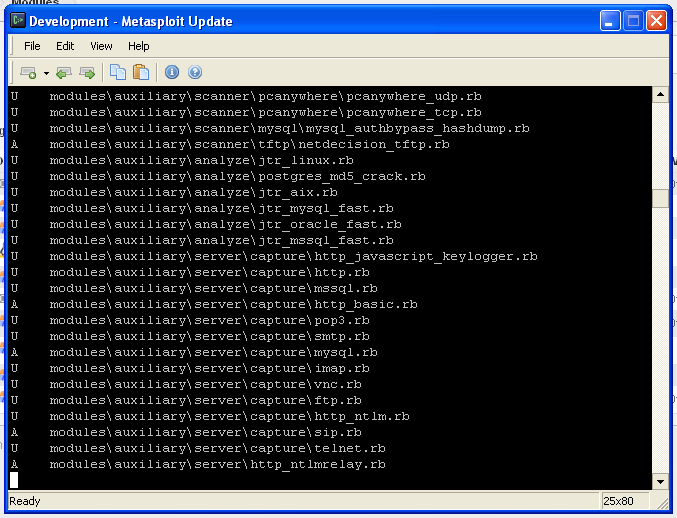Click the line http_ntlm.rb

[x=210, y=416]
